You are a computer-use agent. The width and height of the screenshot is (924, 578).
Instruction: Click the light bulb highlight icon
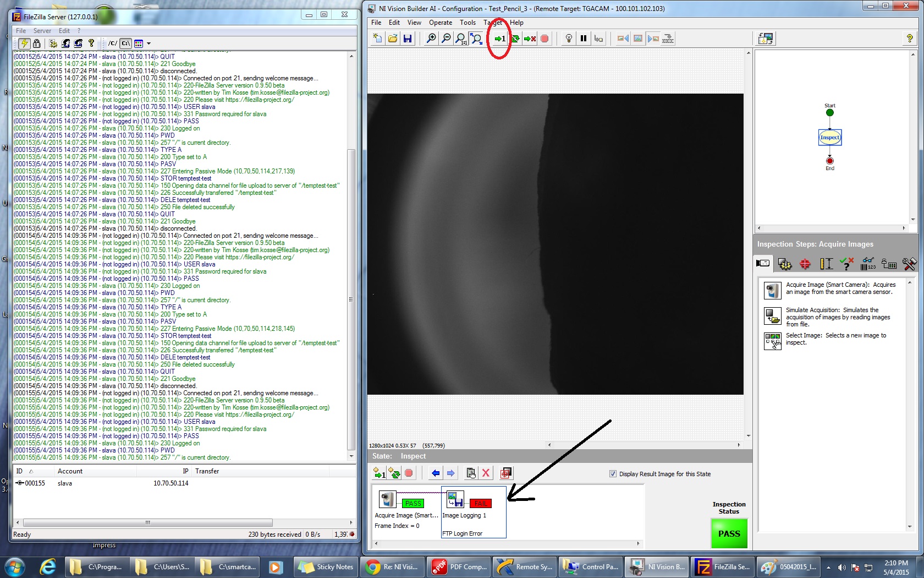[569, 39]
